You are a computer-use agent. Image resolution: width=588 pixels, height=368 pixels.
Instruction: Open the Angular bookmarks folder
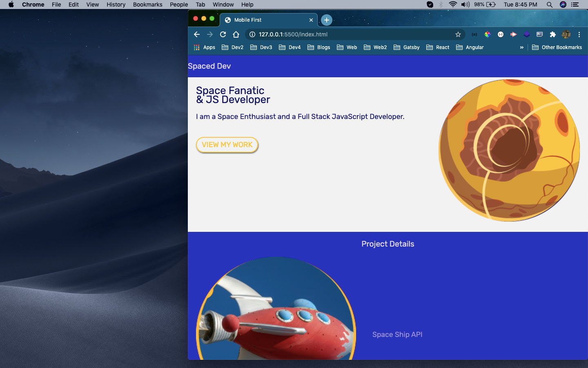coord(470,47)
